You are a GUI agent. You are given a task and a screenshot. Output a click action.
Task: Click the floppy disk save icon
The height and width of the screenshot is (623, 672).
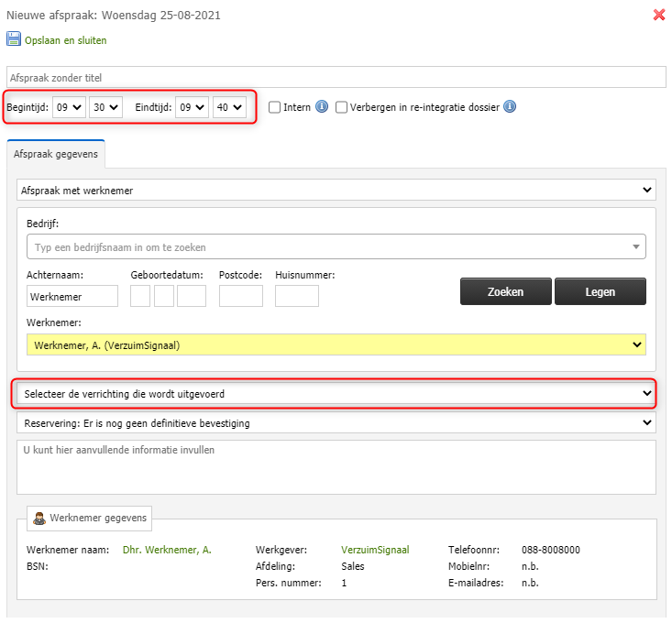click(13, 39)
